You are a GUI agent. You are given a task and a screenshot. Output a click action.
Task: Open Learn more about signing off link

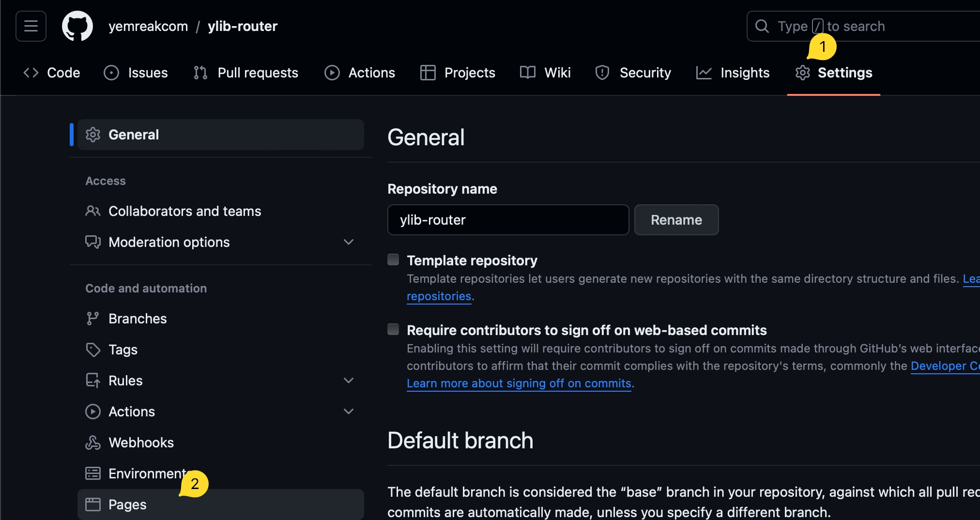pos(519,383)
